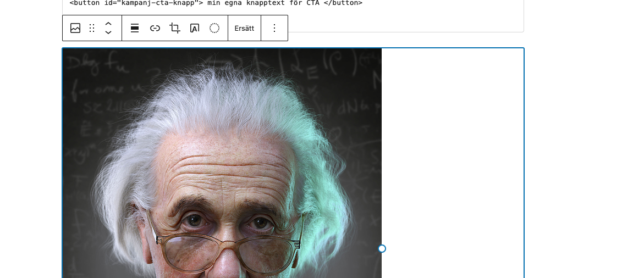This screenshot has height=278, width=644.
Task: Select the Einstein portrait image
Action: point(222,163)
